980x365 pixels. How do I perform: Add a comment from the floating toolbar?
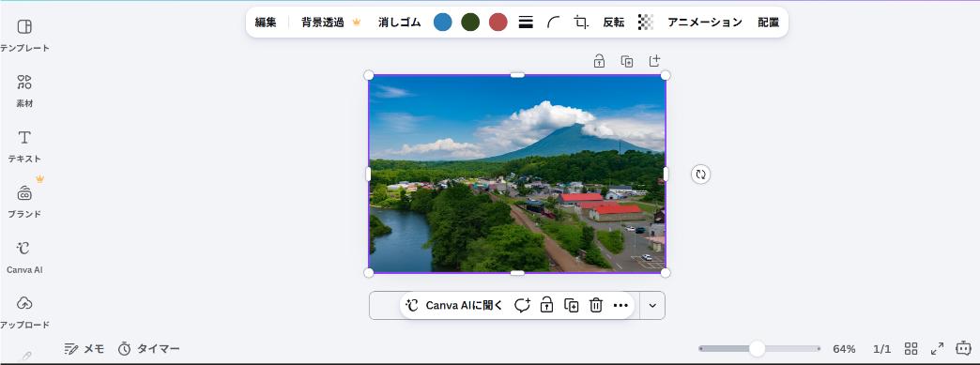(522, 305)
